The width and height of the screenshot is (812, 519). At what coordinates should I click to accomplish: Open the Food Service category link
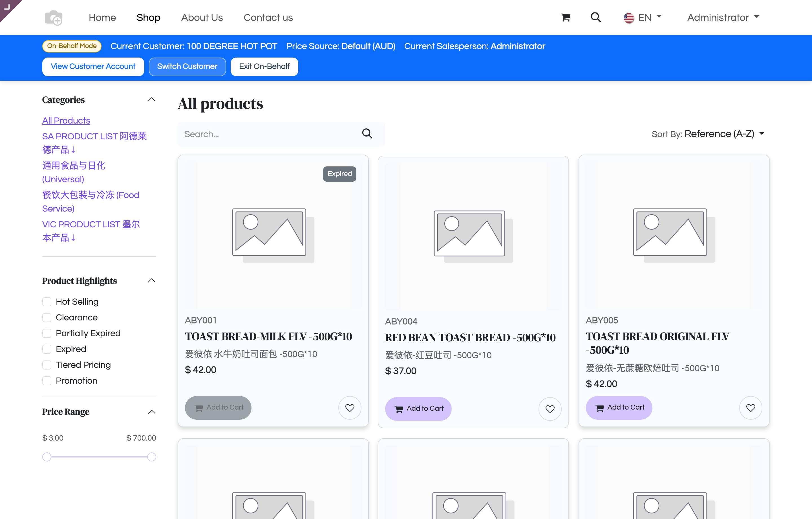click(91, 201)
